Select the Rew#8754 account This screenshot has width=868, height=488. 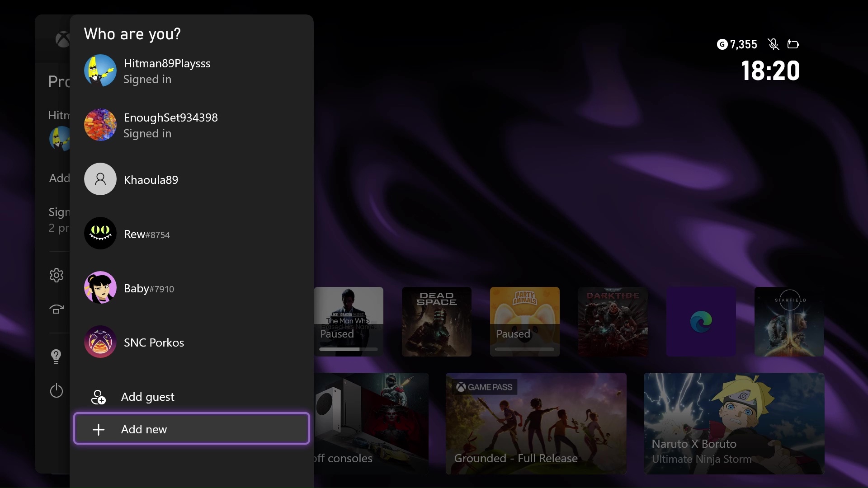[191, 234]
